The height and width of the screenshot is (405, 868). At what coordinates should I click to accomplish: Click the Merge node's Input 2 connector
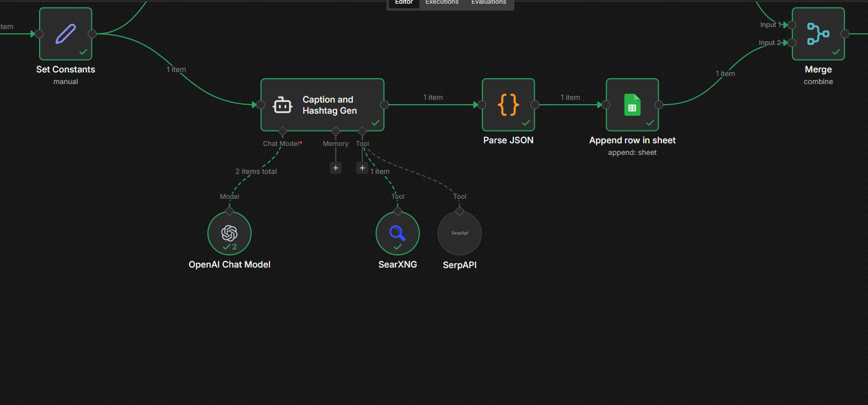(x=791, y=43)
